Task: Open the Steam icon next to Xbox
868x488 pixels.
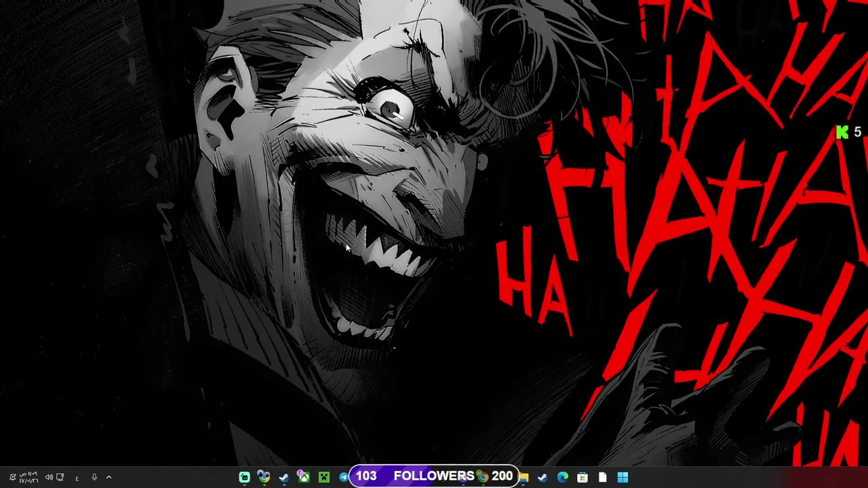Action: click(x=284, y=477)
